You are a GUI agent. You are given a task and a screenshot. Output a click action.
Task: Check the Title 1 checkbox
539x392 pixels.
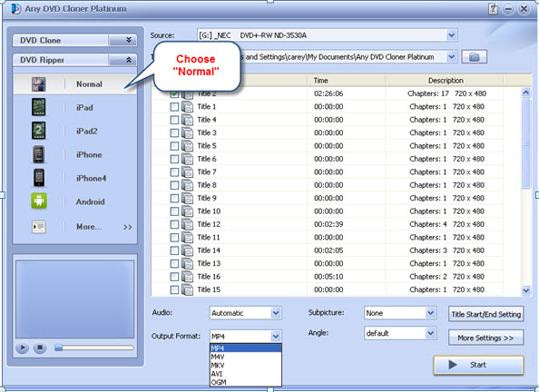tap(174, 107)
